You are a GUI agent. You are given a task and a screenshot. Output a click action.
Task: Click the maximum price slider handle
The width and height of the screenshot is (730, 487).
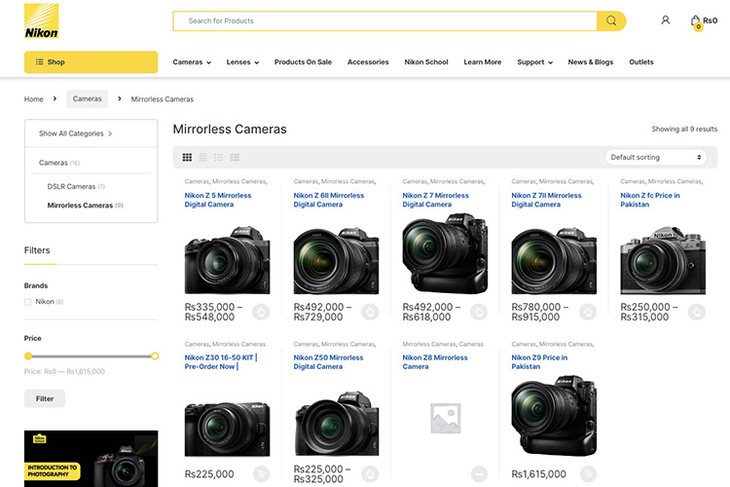pos(155,356)
